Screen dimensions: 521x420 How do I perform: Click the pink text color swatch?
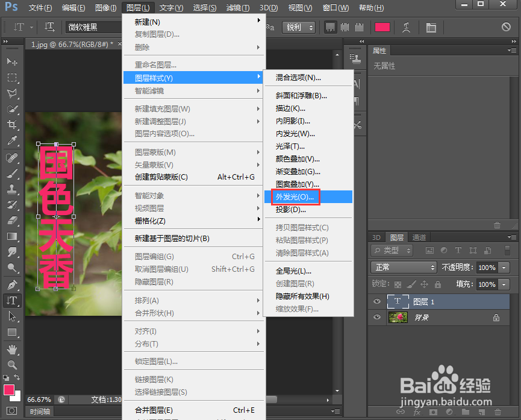382,27
